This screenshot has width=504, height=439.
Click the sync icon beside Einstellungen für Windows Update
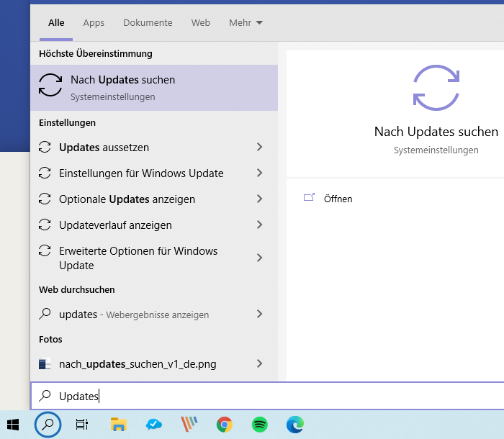point(45,173)
